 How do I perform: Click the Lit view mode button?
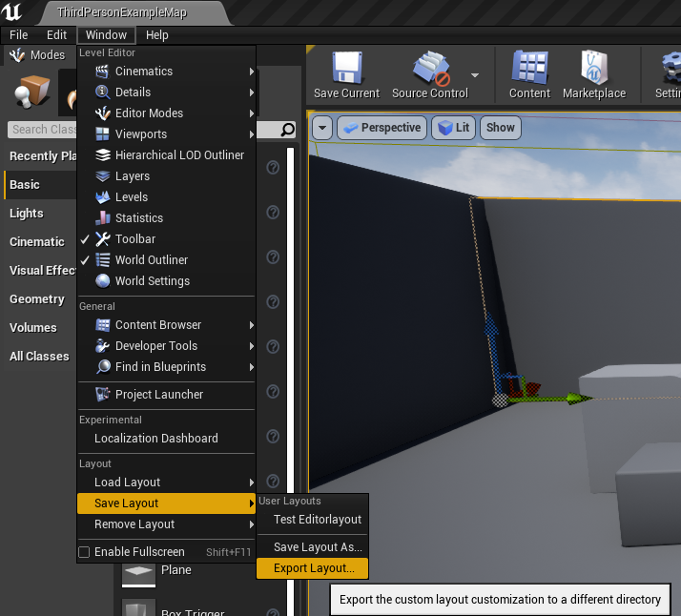tap(453, 128)
